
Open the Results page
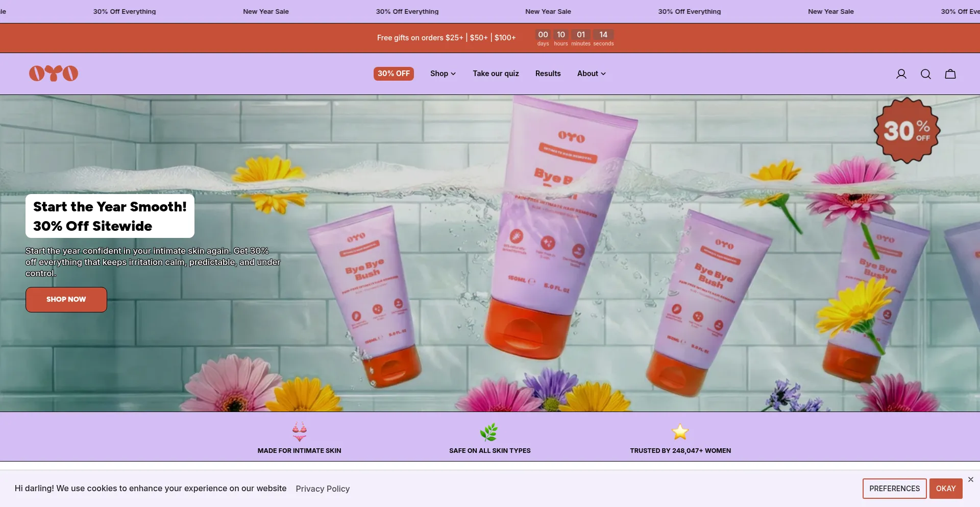pyautogui.click(x=548, y=74)
